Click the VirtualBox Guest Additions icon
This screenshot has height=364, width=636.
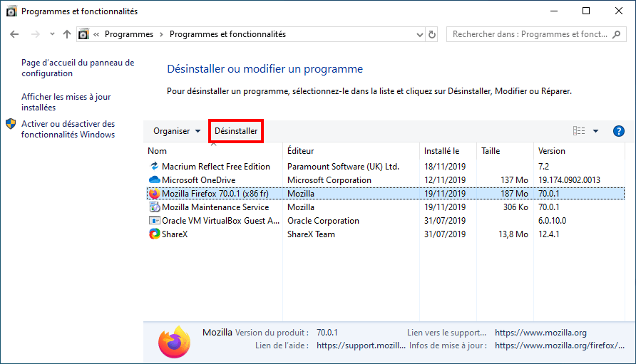pos(154,221)
